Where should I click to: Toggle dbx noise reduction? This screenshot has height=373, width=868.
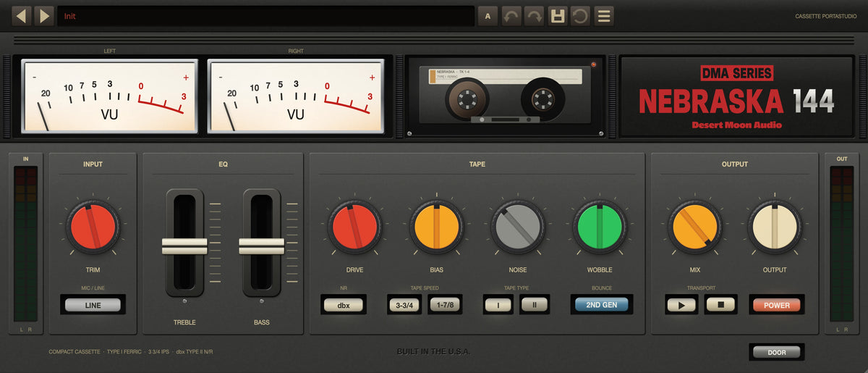click(344, 305)
